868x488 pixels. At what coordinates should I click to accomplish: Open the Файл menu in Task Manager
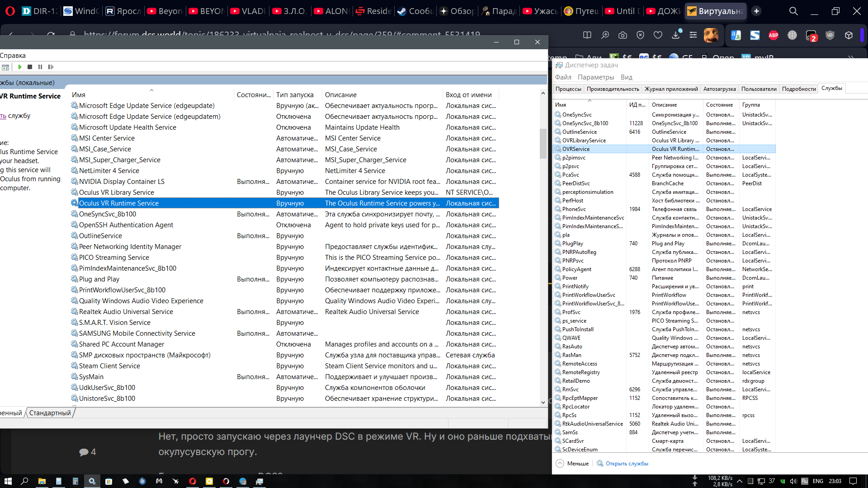[563, 77]
